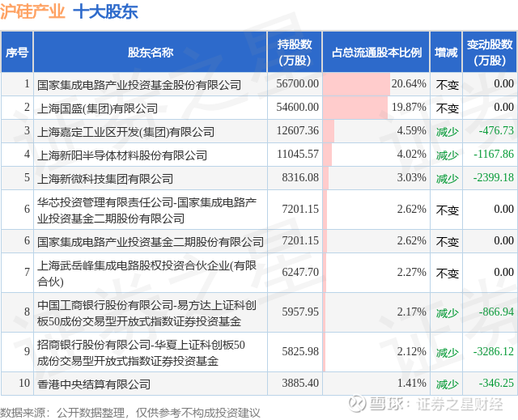Screen dimensions: 518x420
Task: Click holdings value 3885.40
Action: (x=300, y=383)
